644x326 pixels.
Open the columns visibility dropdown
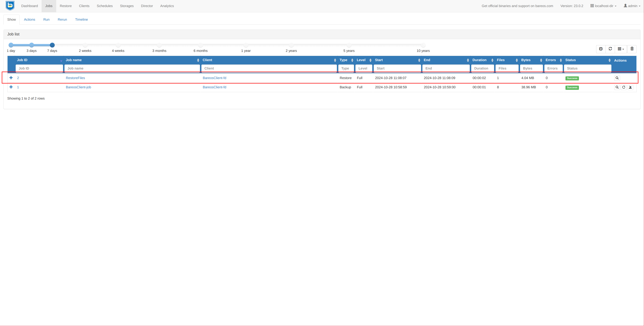coord(621,49)
